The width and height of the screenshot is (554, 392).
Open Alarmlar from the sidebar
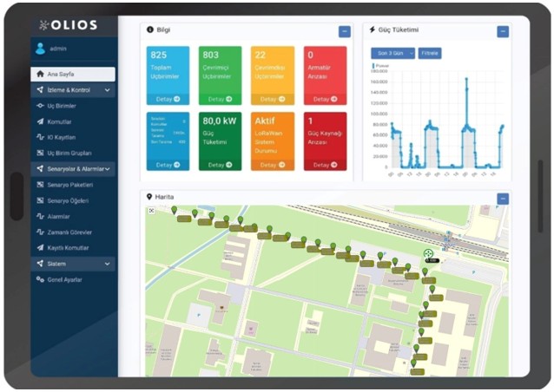click(x=58, y=216)
